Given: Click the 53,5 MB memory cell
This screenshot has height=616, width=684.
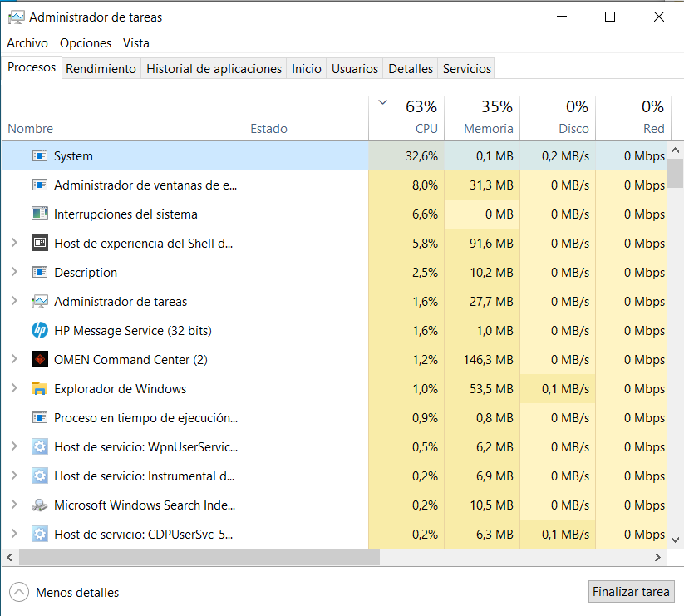Looking at the screenshot, I should click(482, 389).
